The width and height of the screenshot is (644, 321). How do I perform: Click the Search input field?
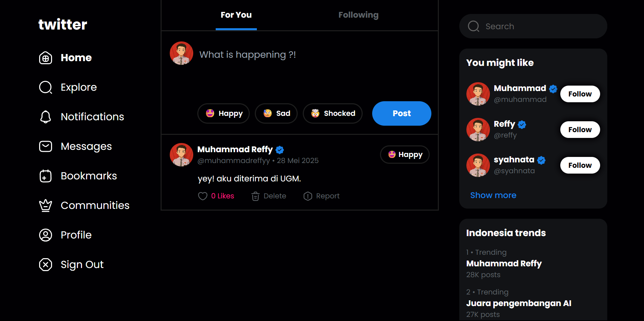(x=533, y=26)
